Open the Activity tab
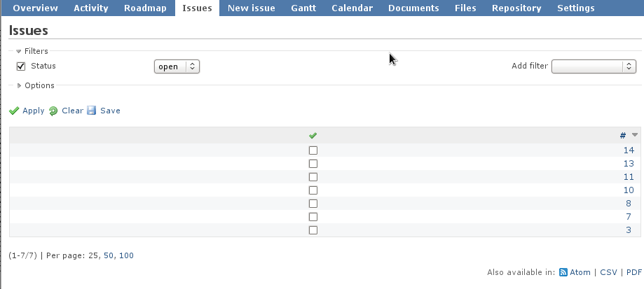 coord(91,8)
